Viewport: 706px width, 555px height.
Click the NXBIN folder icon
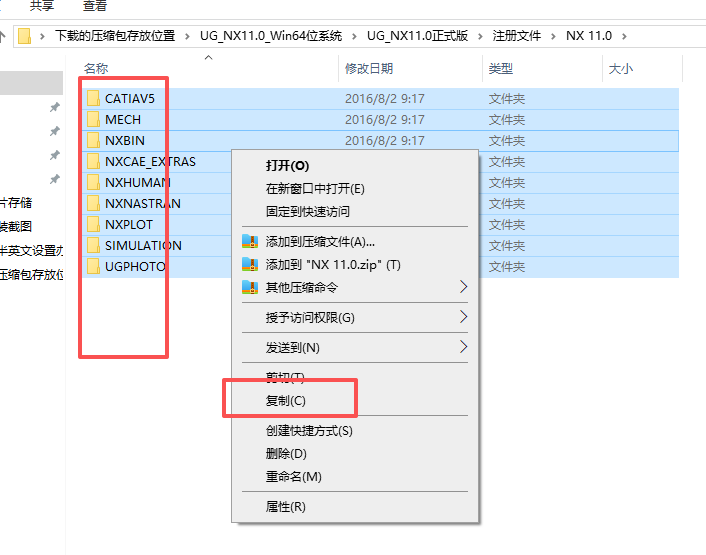point(93,140)
